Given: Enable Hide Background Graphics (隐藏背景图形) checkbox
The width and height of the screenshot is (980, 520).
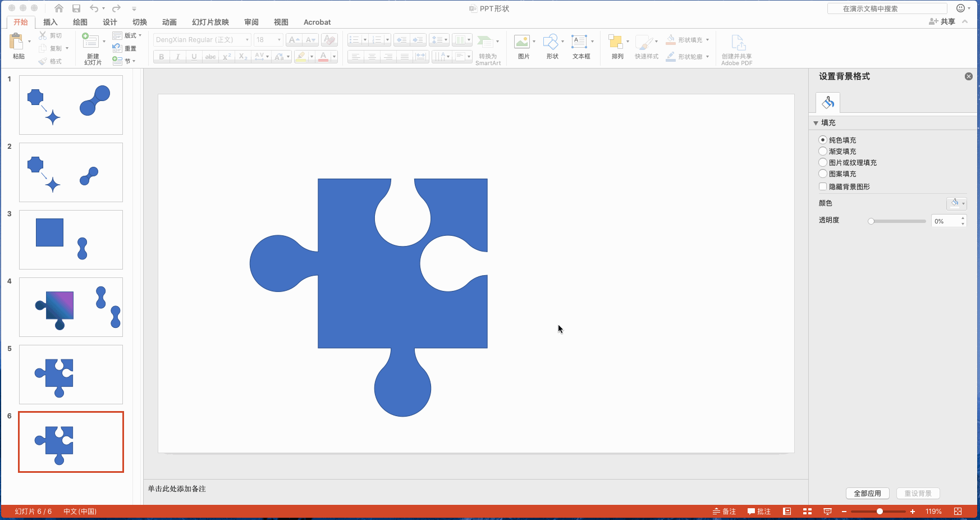Looking at the screenshot, I should pos(823,186).
